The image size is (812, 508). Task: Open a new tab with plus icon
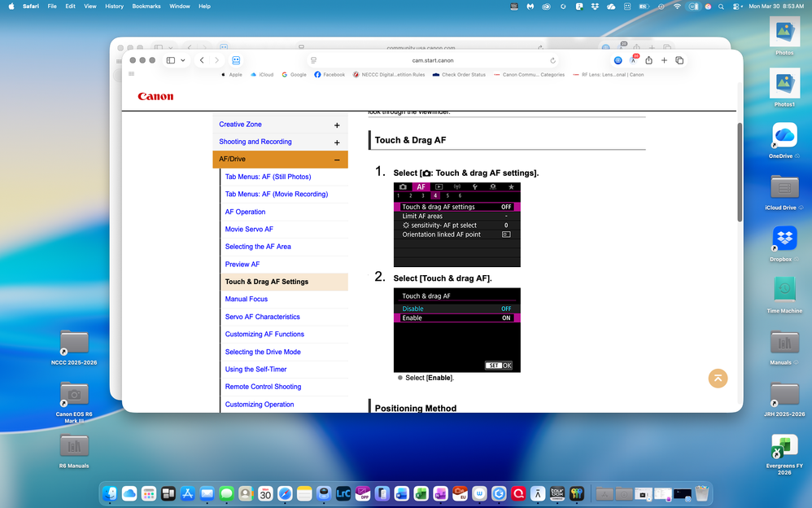click(x=664, y=60)
